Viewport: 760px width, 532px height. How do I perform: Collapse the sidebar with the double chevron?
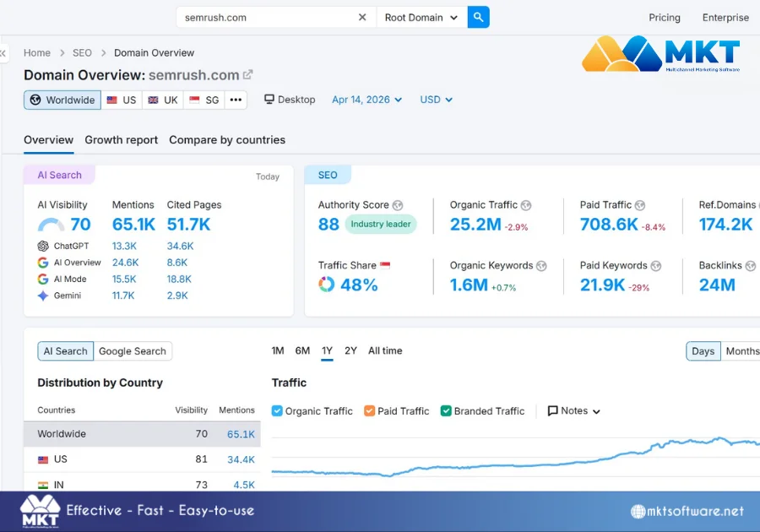coord(3,53)
